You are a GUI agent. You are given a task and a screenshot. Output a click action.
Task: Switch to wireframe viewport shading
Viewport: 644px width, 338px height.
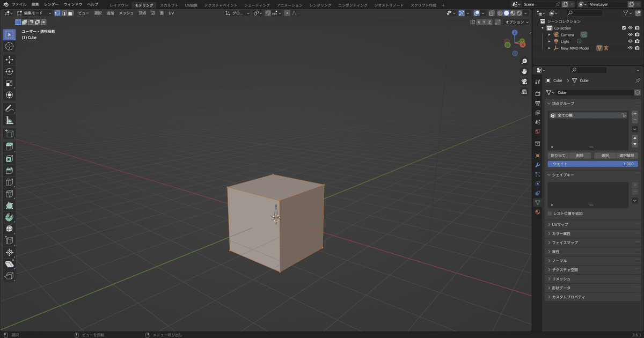(x=500, y=13)
